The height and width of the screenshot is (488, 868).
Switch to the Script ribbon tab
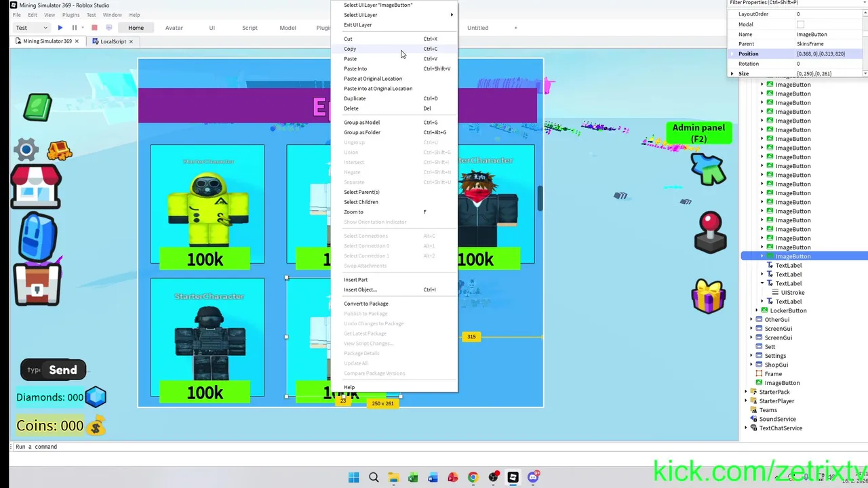click(x=250, y=28)
